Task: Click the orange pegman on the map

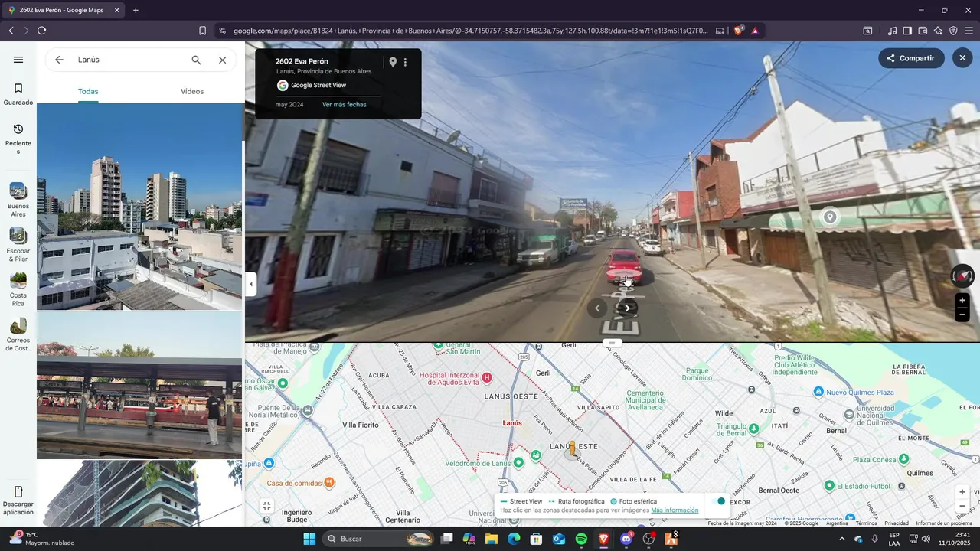Action: (x=572, y=449)
